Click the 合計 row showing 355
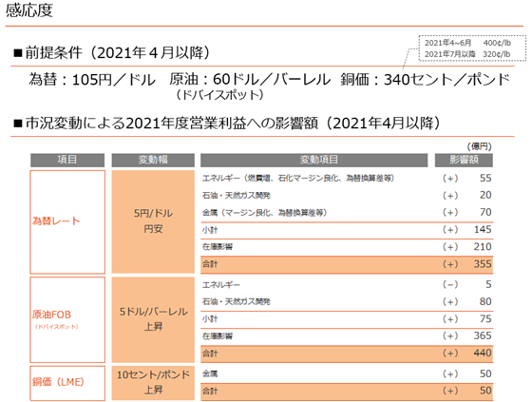 pos(347,264)
